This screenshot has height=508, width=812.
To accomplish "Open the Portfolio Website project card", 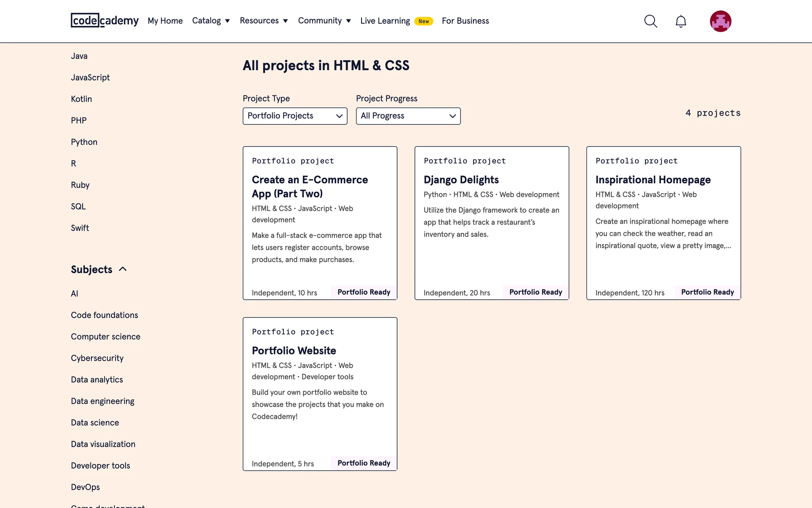I will pyautogui.click(x=294, y=351).
